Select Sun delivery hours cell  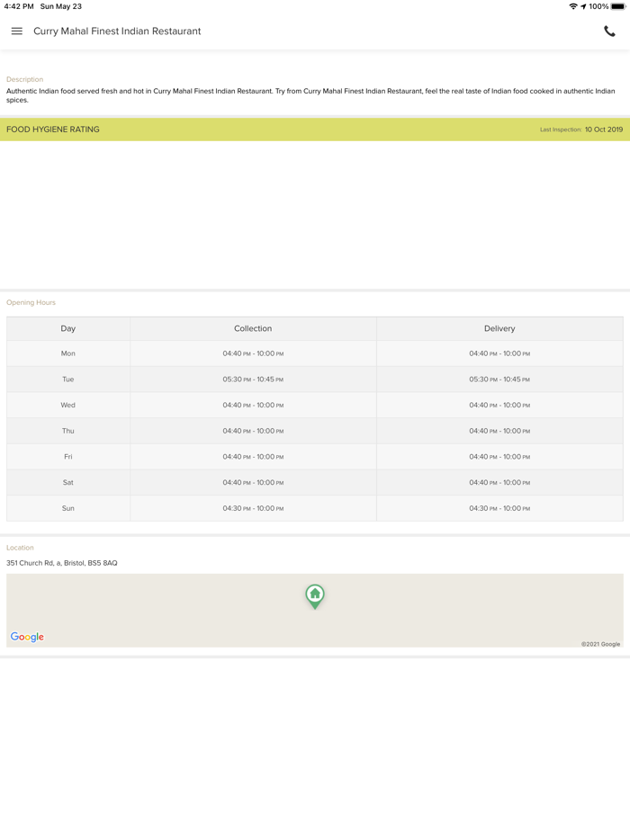[x=499, y=508]
